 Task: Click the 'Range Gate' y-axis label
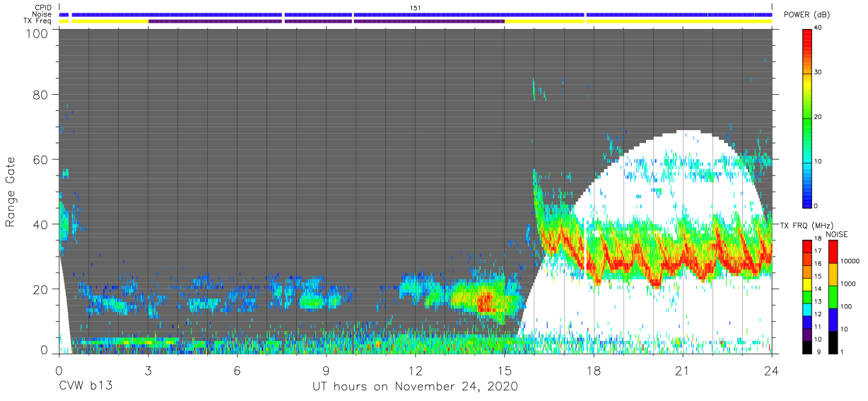11,192
